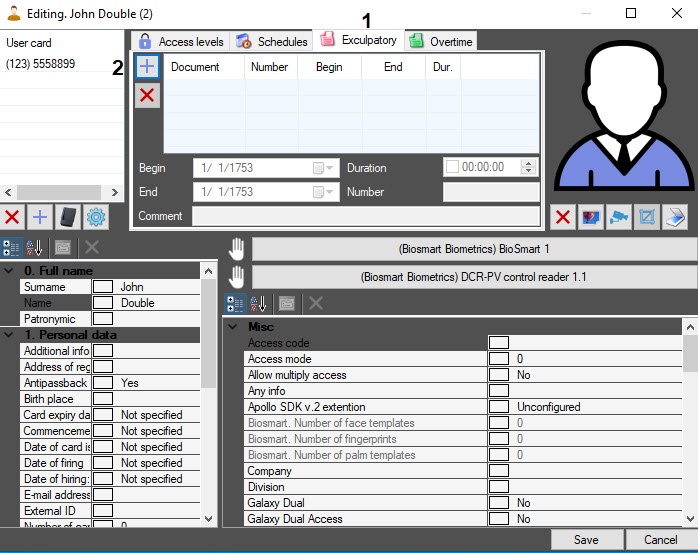Add a new user card with plus
Screen dimensions: 698x553
40,217
